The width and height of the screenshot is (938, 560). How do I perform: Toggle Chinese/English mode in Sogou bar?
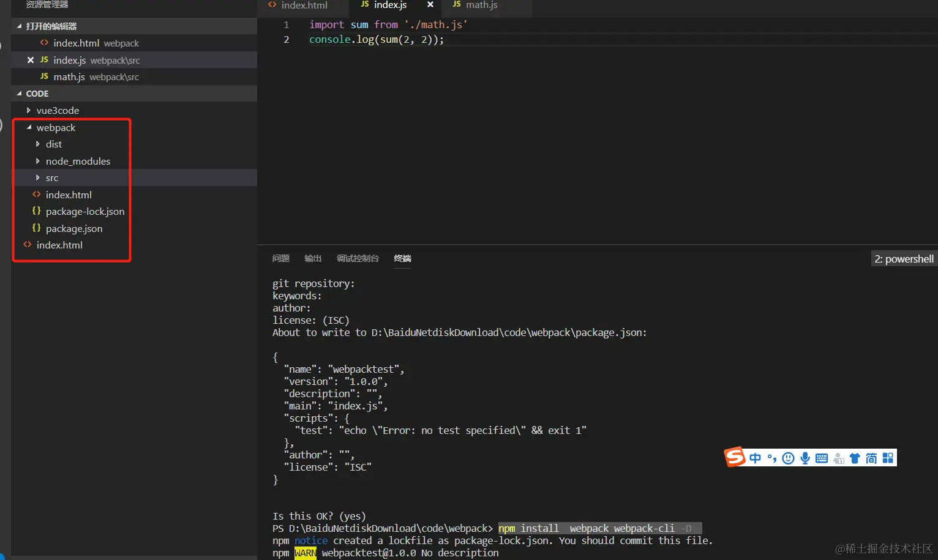755,458
